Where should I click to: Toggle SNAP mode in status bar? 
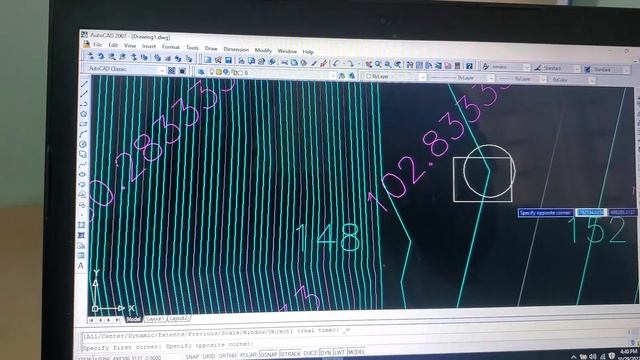tap(192, 356)
